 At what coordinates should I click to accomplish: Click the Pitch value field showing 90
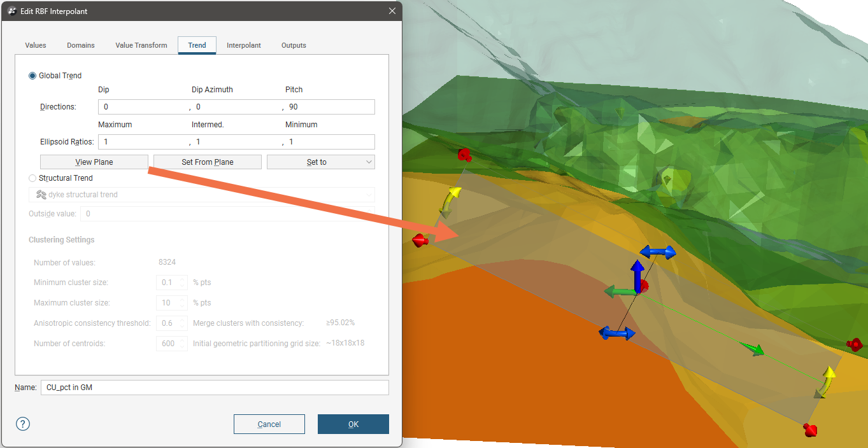point(330,107)
